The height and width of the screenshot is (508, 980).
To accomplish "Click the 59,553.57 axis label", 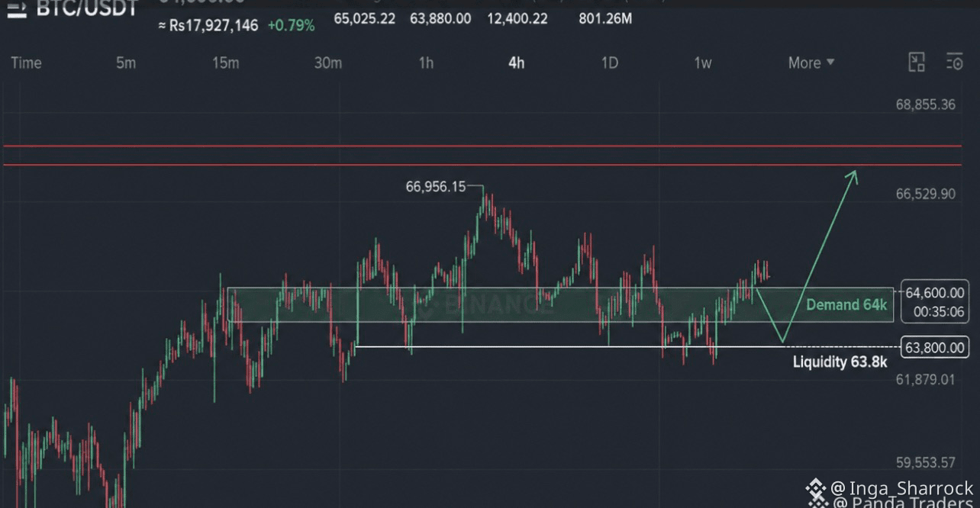I will click(925, 462).
